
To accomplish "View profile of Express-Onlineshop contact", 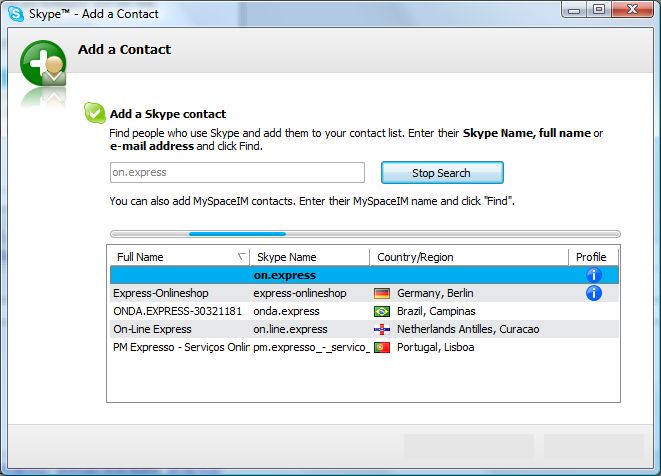I will pyautogui.click(x=592, y=293).
